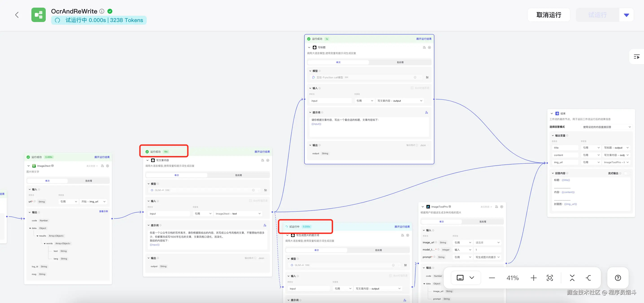
Task: Open the side panel icon at right edge
Action: point(637,57)
